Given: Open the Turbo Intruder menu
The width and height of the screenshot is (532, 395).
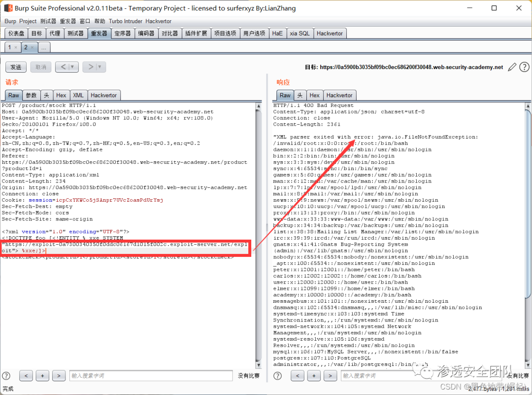Looking at the screenshot, I should tap(126, 21).
